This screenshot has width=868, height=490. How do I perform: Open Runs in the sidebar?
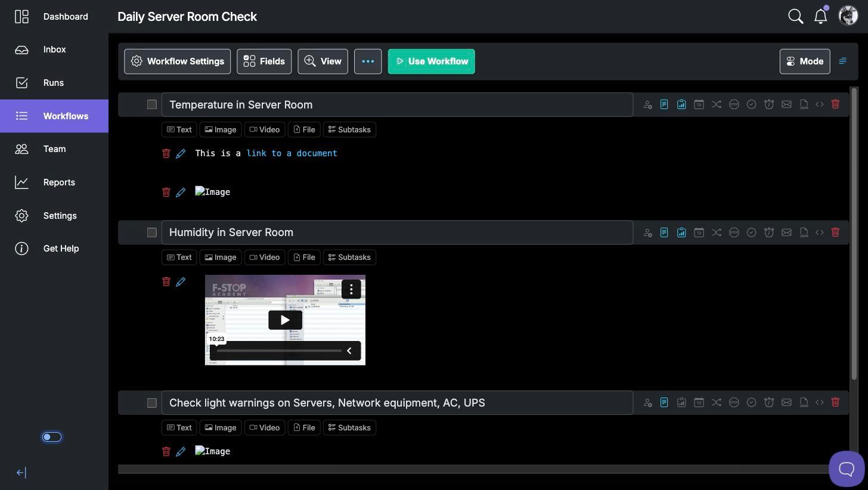tap(54, 83)
